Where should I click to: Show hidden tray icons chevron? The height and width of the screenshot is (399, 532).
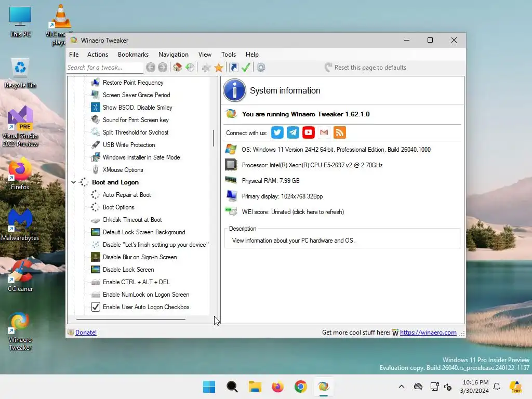tap(402, 387)
